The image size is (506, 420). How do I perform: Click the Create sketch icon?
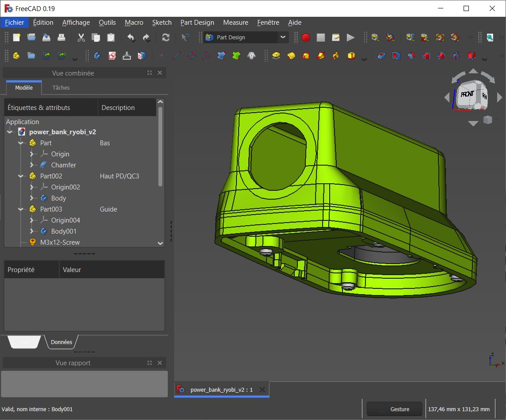click(112, 56)
